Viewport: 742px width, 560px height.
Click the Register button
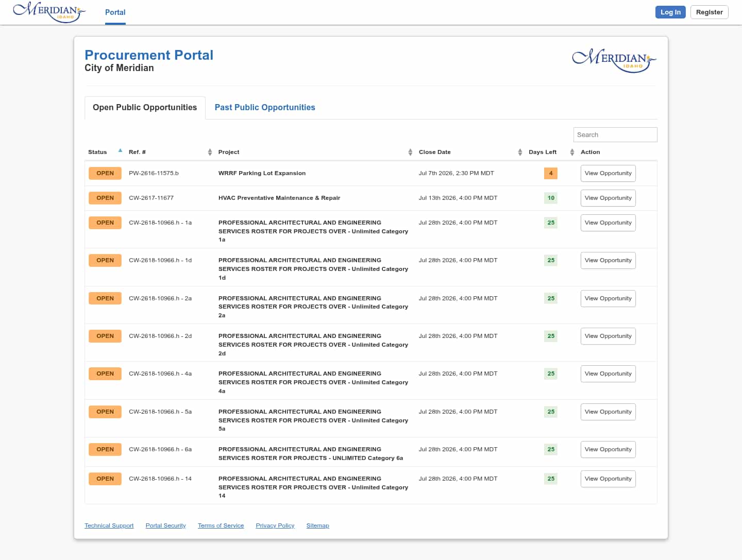[x=709, y=12]
